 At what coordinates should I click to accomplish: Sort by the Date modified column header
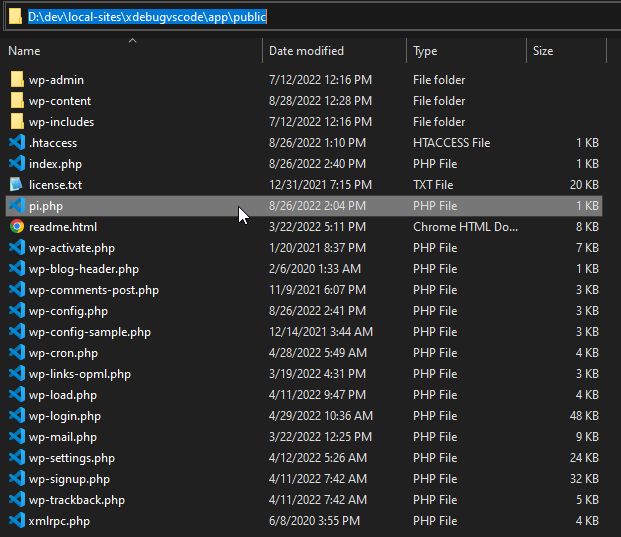[306, 51]
